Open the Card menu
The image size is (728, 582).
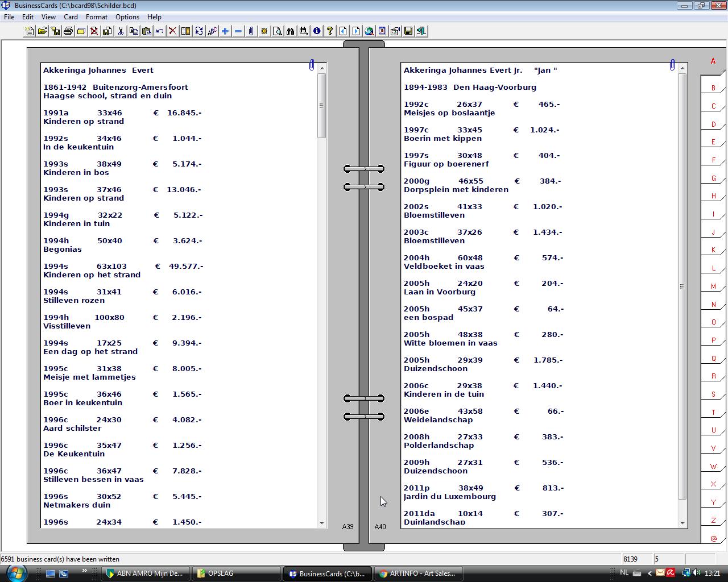[71, 17]
